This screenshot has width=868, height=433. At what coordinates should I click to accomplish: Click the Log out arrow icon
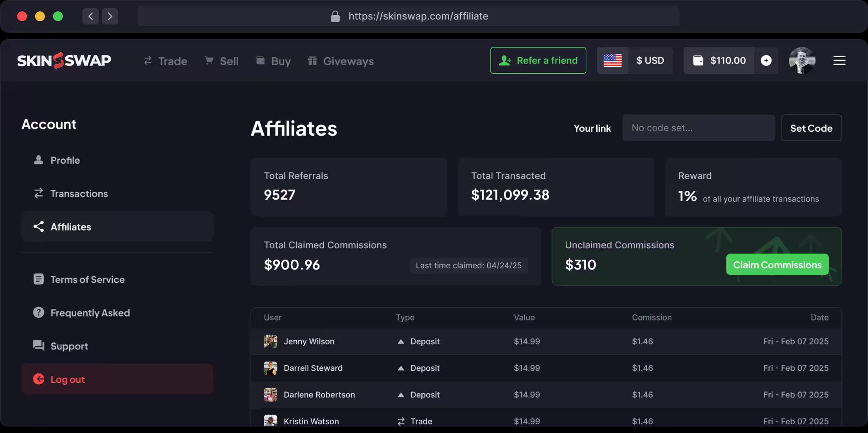point(39,379)
